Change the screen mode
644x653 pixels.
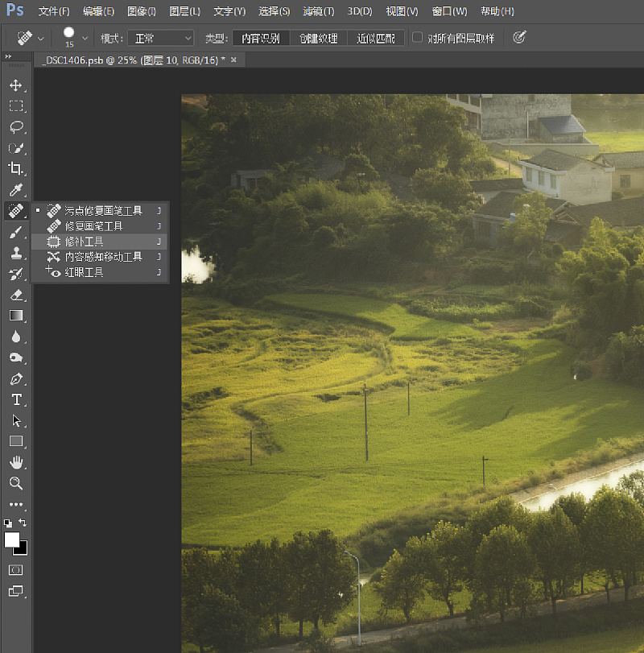click(16, 590)
